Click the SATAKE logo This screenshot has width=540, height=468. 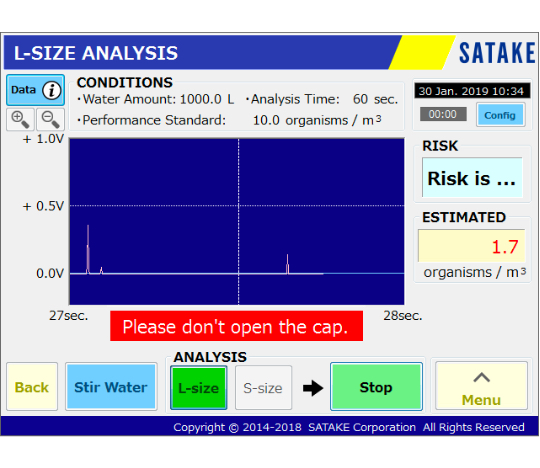pos(497,53)
